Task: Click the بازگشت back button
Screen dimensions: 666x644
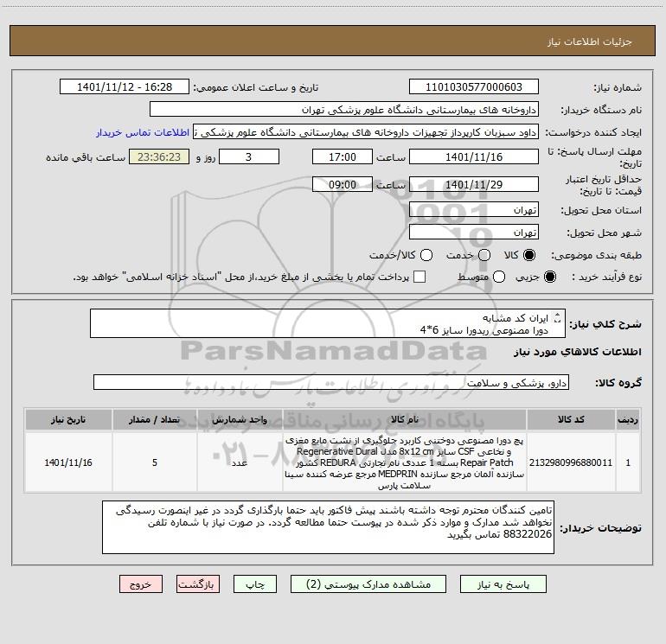Action: pos(198,584)
